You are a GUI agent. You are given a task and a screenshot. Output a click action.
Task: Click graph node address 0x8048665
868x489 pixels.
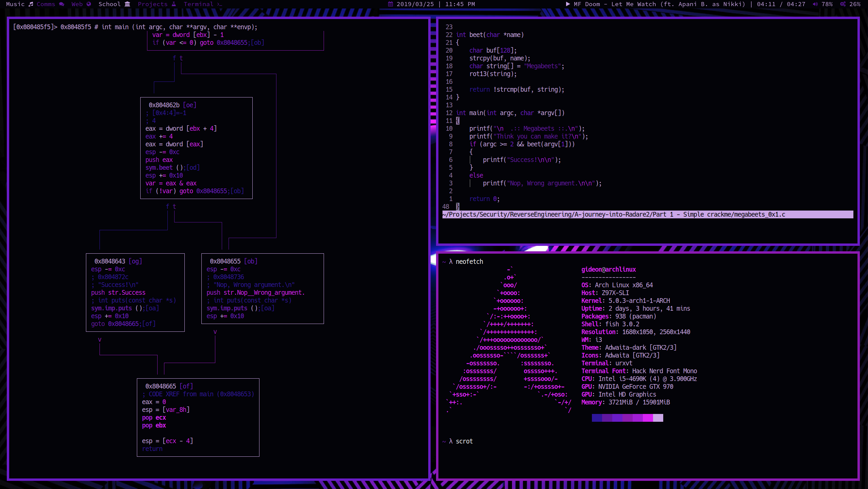161,386
